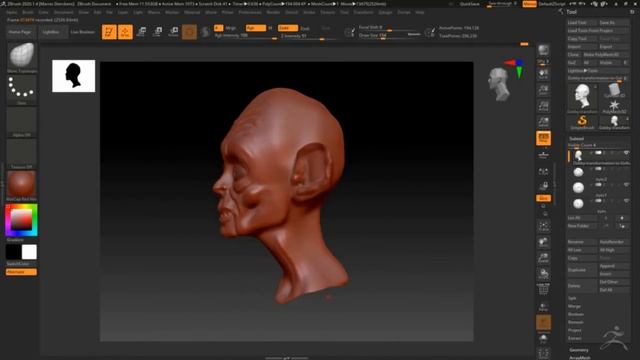Expand the Split subsection
Image resolution: width=640 pixels, height=360 pixels.
pos(572,298)
